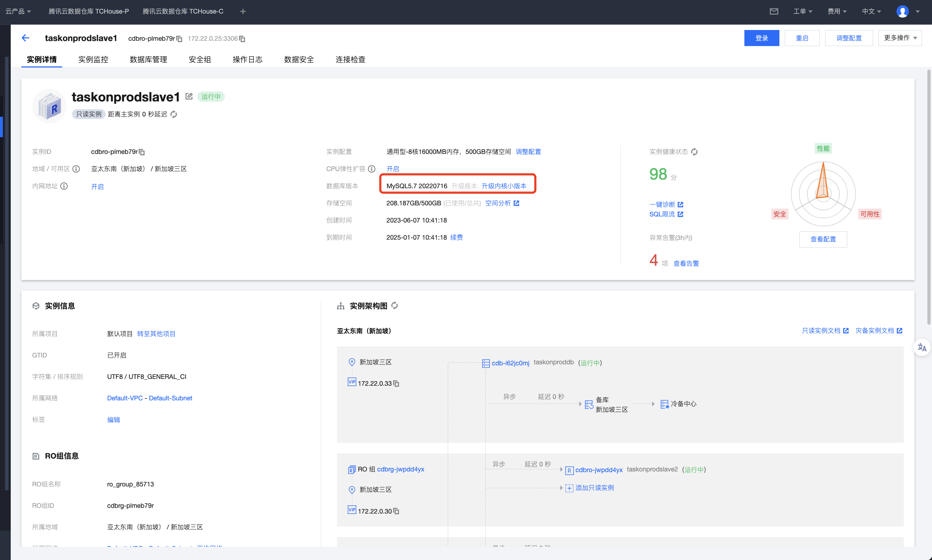Screen dimensions: 932x560
Task: Refresh the replication delay status
Action: (174, 114)
